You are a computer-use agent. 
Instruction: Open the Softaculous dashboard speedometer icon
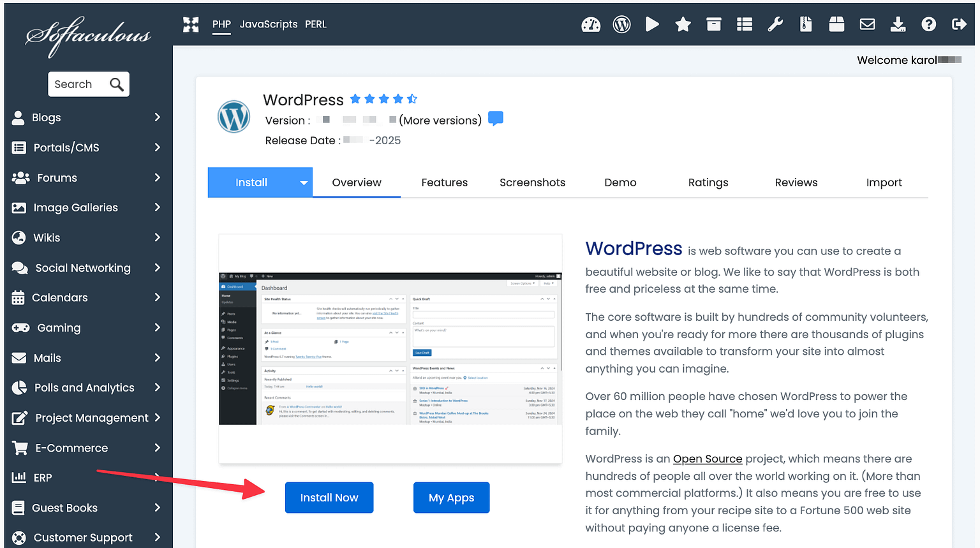pos(591,24)
